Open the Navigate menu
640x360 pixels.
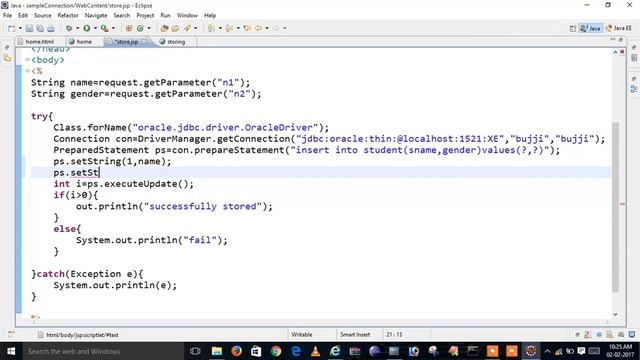click(96, 15)
